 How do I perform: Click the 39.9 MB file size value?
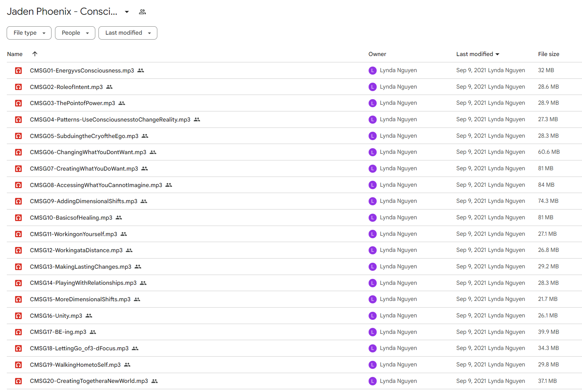tap(549, 332)
